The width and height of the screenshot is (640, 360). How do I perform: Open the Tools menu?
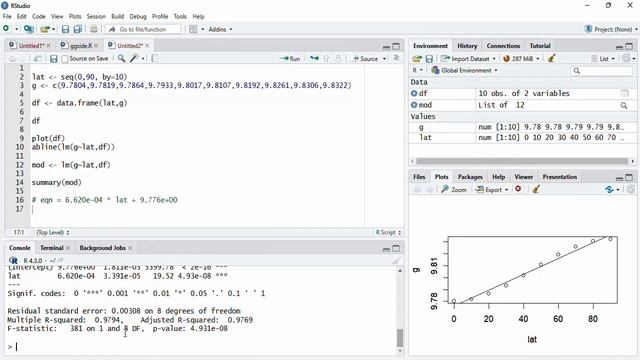[180, 16]
